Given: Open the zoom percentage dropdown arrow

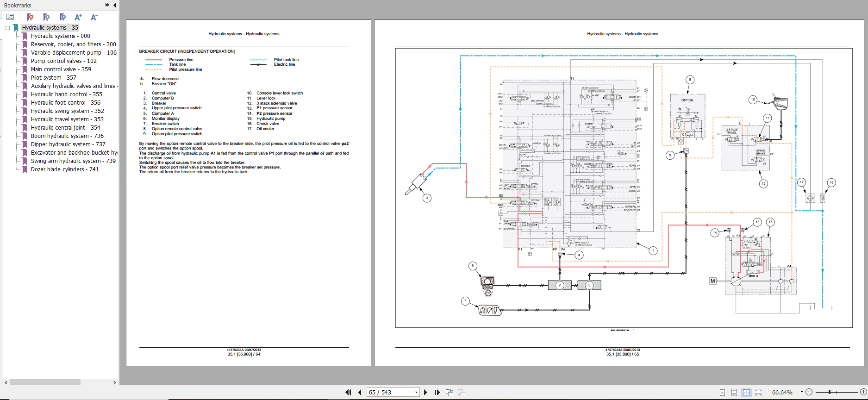Looking at the screenshot, I should [802, 392].
